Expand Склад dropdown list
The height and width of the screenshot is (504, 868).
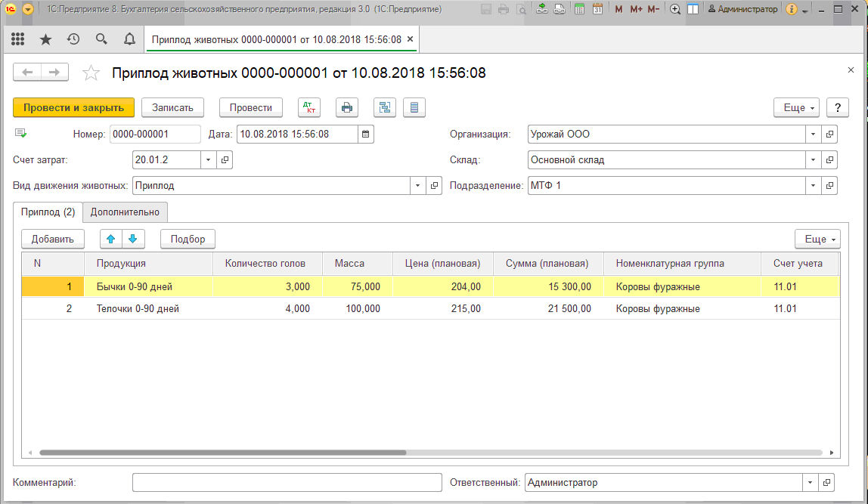click(813, 160)
